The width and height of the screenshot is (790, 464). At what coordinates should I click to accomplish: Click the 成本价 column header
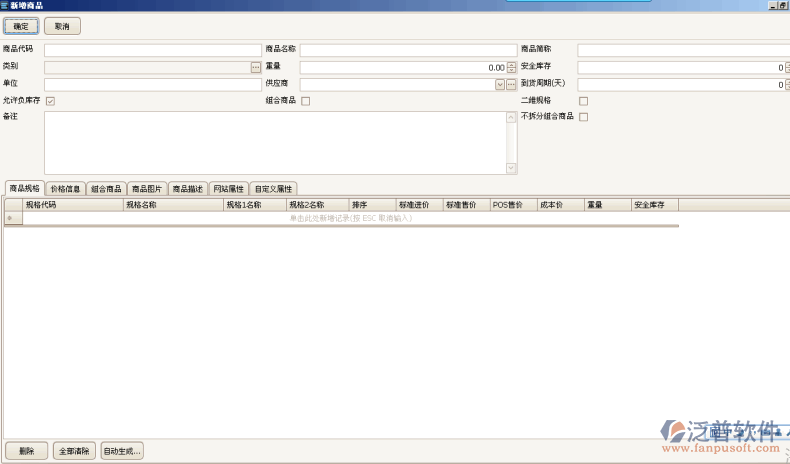pos(561,205)
